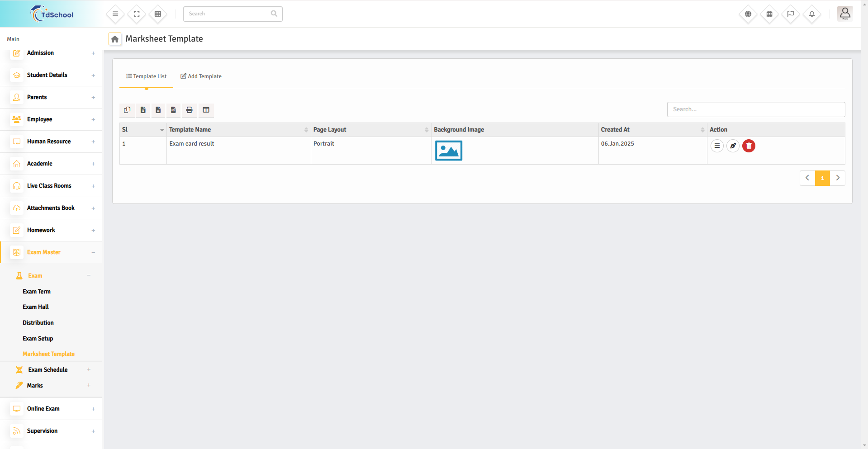This screenshot has width=868, height=449.
Task: Go to next page of results
Action: click(837, 178)
